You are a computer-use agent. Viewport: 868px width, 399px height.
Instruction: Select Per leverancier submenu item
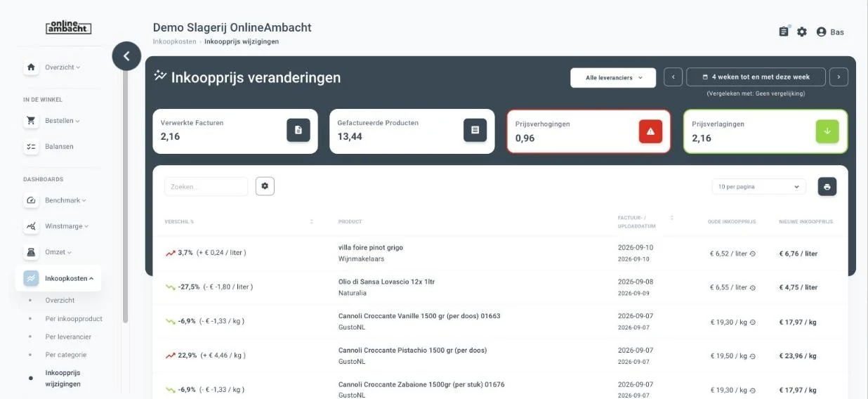(x=68, y=336)
